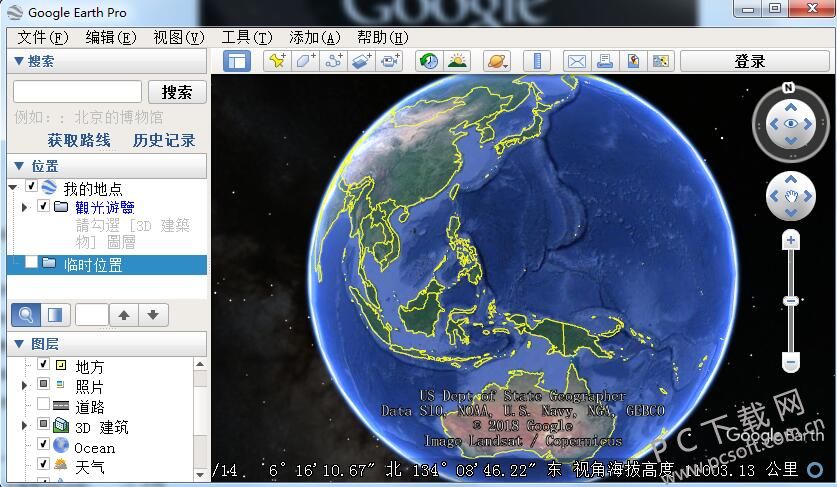
Task: Add a path with the path tool
Action: 334,61
